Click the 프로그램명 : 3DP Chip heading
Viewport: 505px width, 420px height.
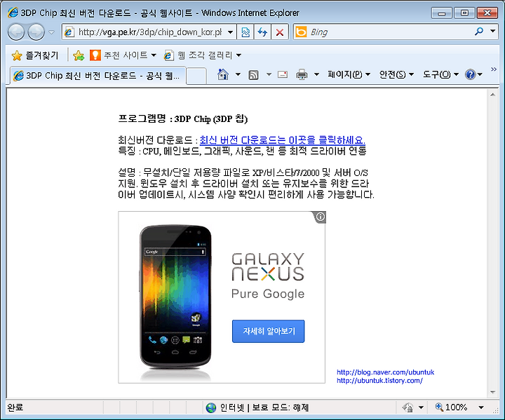point(183,118)
